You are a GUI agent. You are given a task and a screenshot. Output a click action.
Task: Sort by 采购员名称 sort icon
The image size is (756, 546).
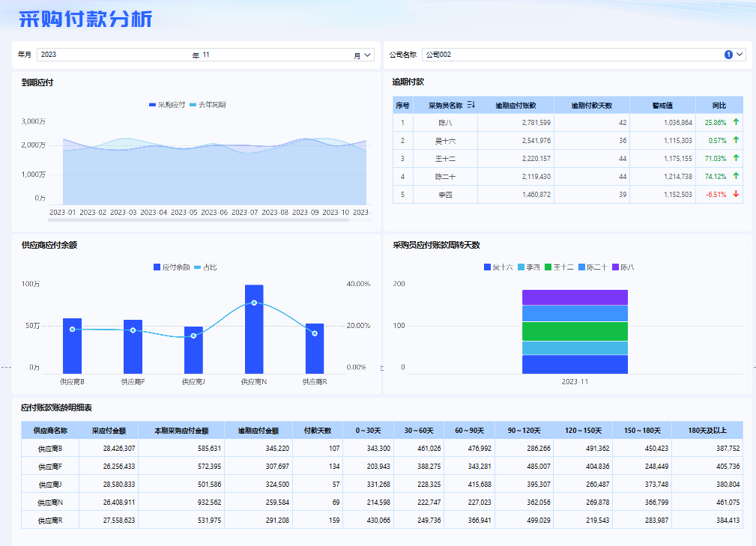471,105
